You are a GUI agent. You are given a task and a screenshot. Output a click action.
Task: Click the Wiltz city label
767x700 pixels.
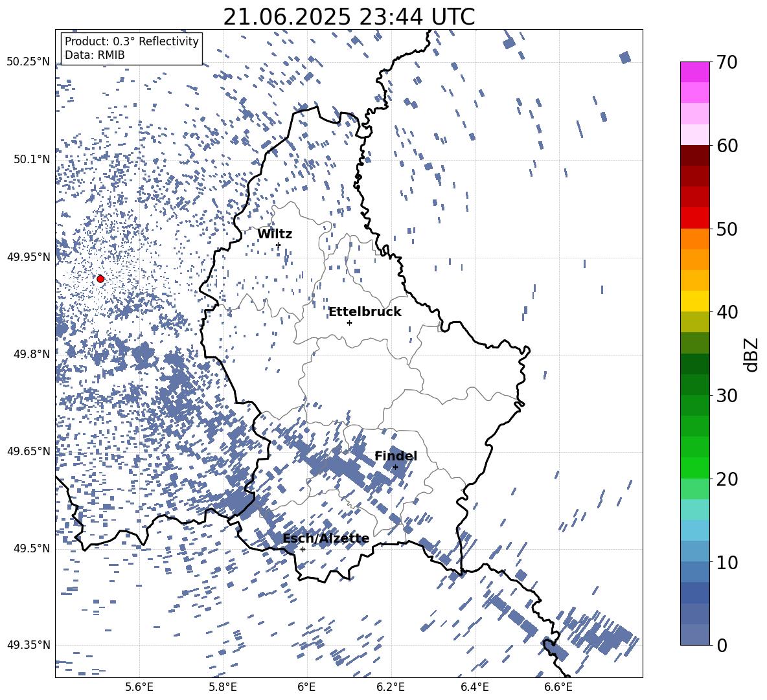[x=275, y=234]
